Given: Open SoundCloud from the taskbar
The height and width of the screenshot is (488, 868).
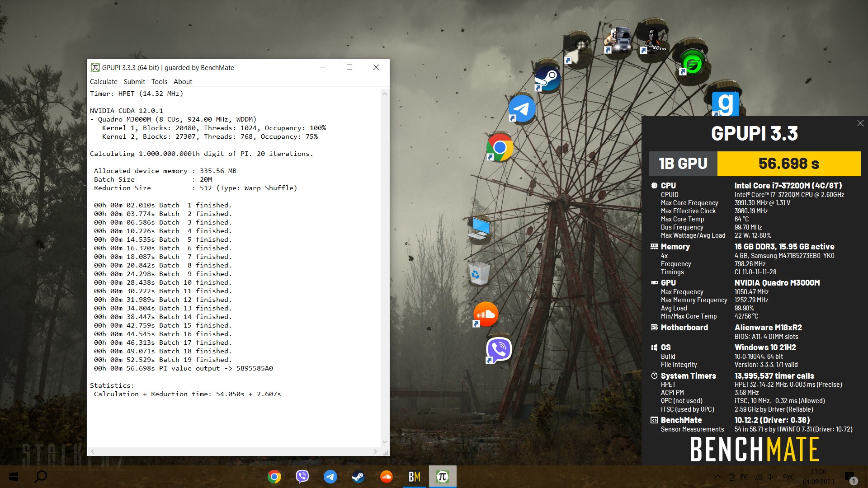Looking at the screenshot, I should click(386, 477).
